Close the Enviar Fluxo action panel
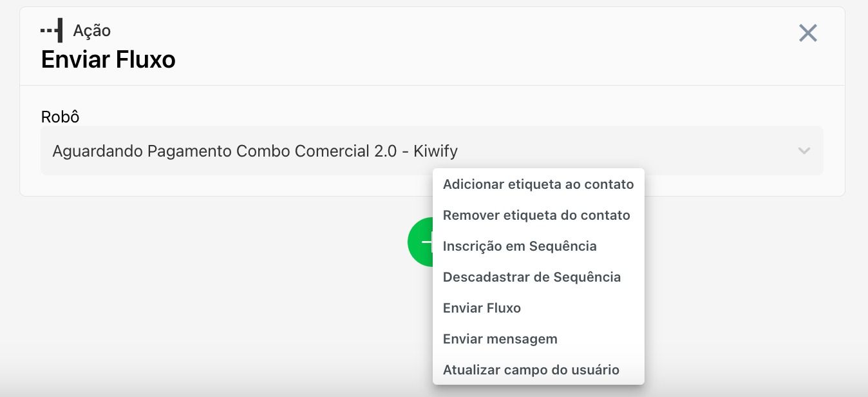This screenshot has width=868, height=397. pos(807,33)
